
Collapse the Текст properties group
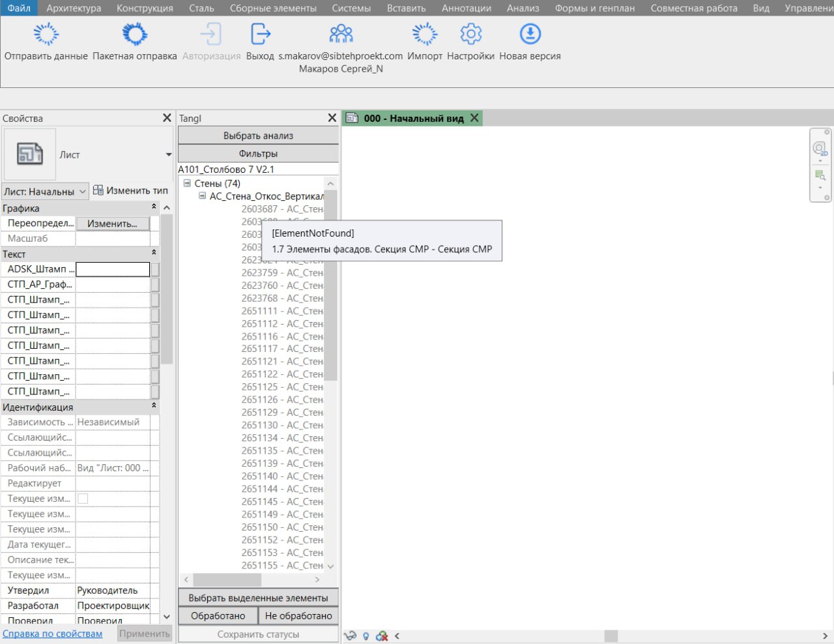tap(154, 252)
